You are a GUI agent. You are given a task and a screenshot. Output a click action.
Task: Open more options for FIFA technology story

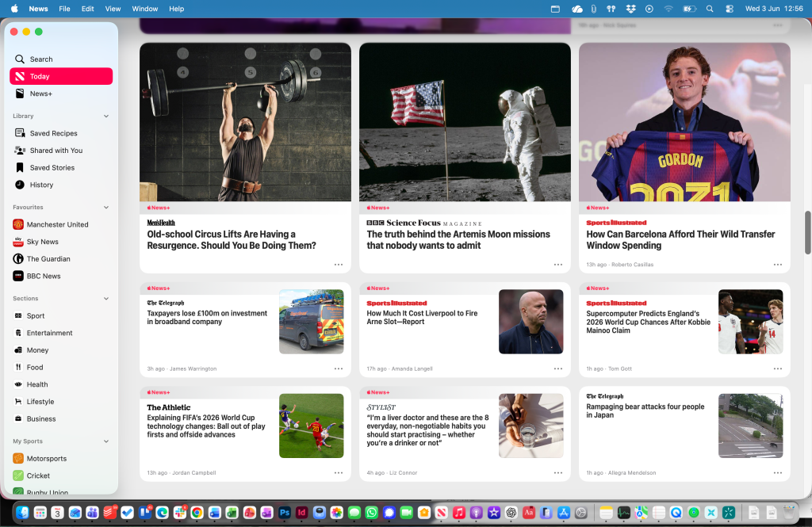point(338,472)
